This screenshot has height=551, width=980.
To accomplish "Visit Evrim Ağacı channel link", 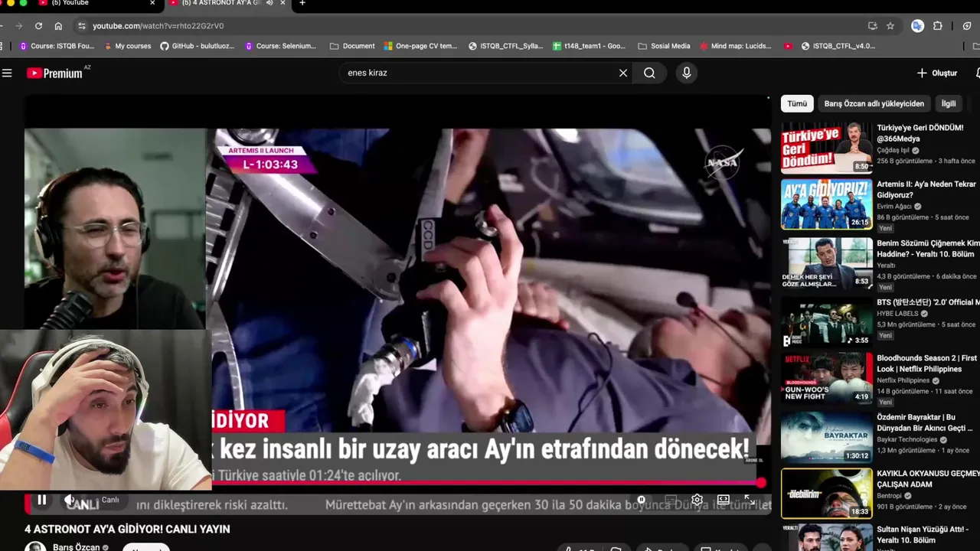I will tap(894, 207).
